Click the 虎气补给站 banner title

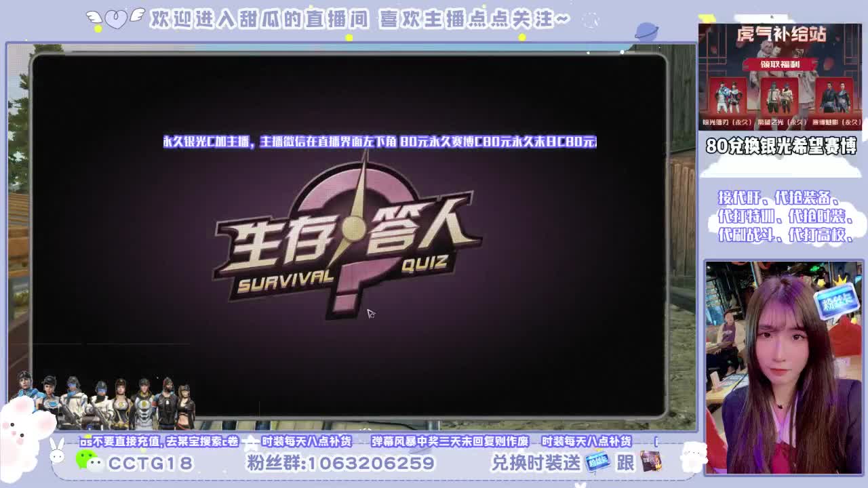pyautogui.click(x=781, y=35)
